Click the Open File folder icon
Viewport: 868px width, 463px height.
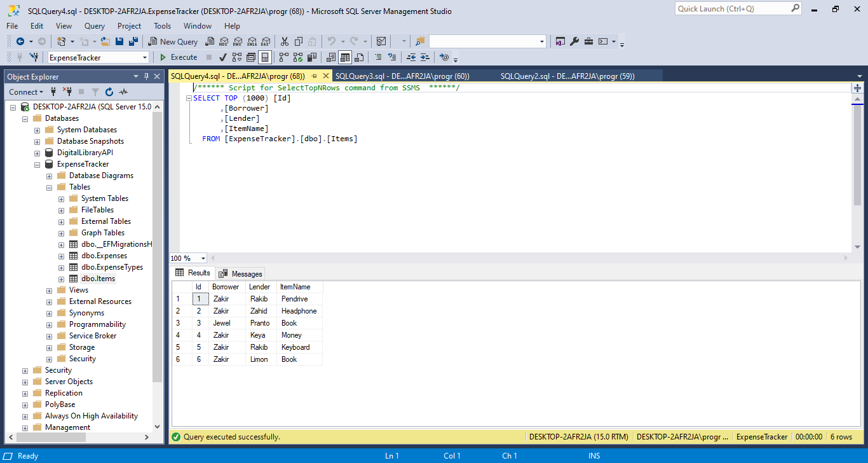(x=105, y=41)
